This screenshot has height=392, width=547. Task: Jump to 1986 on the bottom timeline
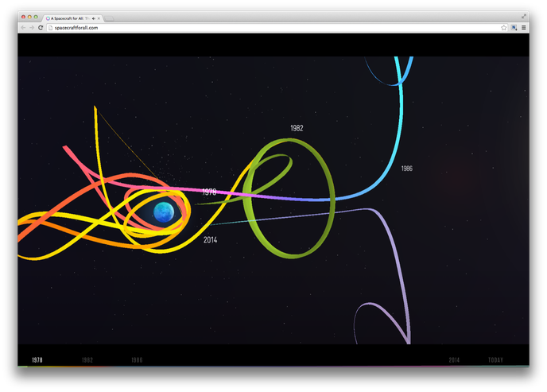pos(137,360)
